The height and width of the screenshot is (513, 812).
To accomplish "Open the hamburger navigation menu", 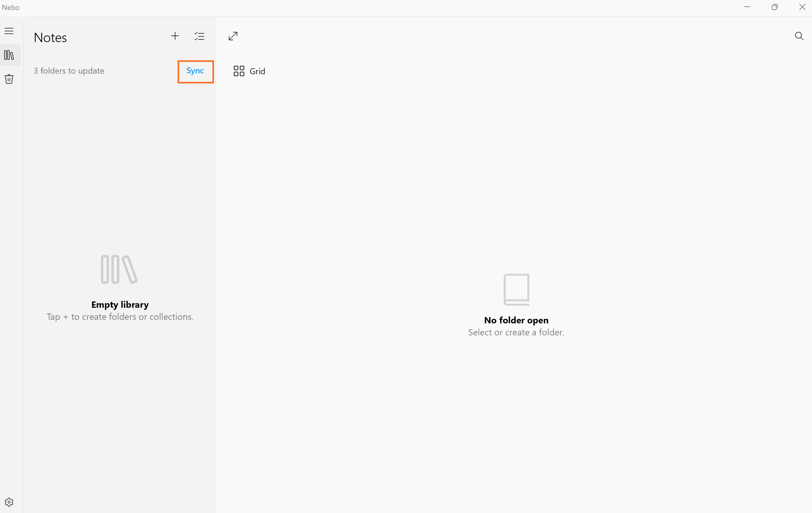I will click(9, 31).
